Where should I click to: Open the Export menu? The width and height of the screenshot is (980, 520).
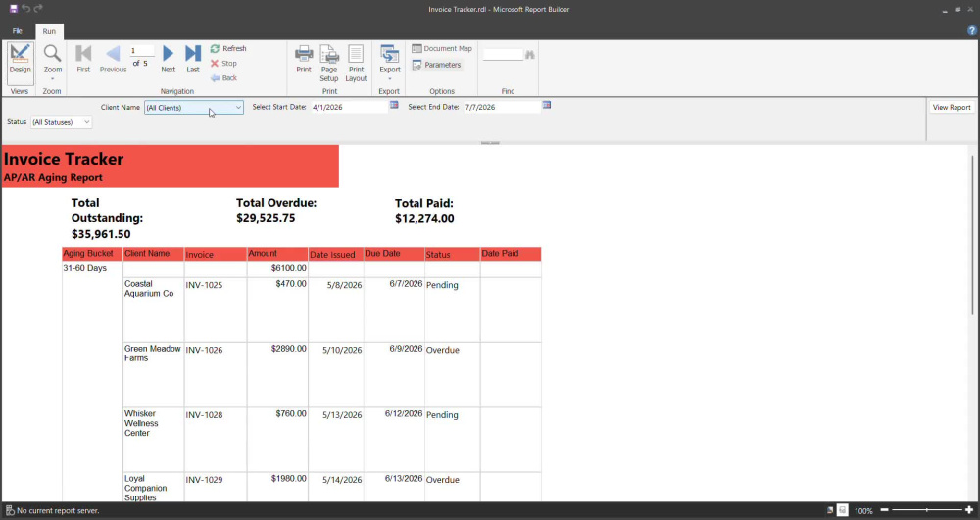coord(390,63)
